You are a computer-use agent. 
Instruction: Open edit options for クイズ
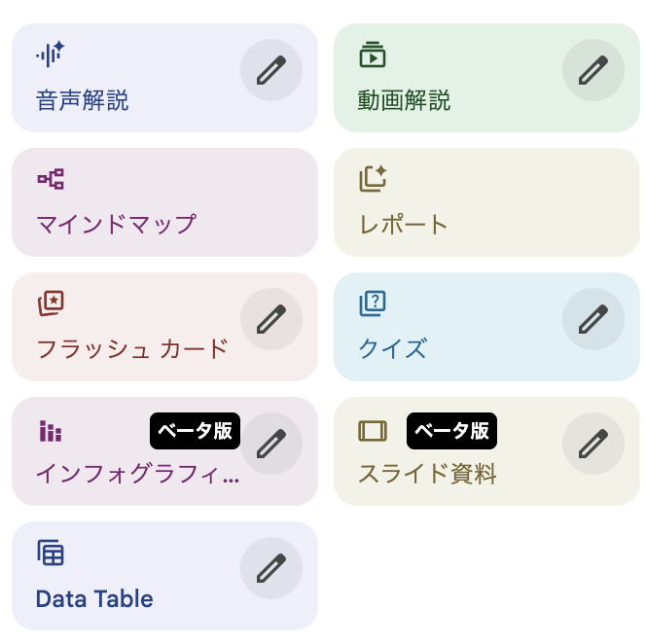point(592,319)
